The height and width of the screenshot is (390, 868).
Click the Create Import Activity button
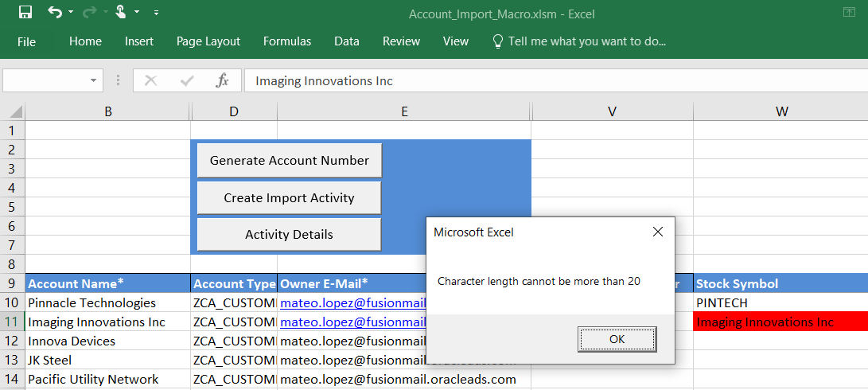point(290,197)
